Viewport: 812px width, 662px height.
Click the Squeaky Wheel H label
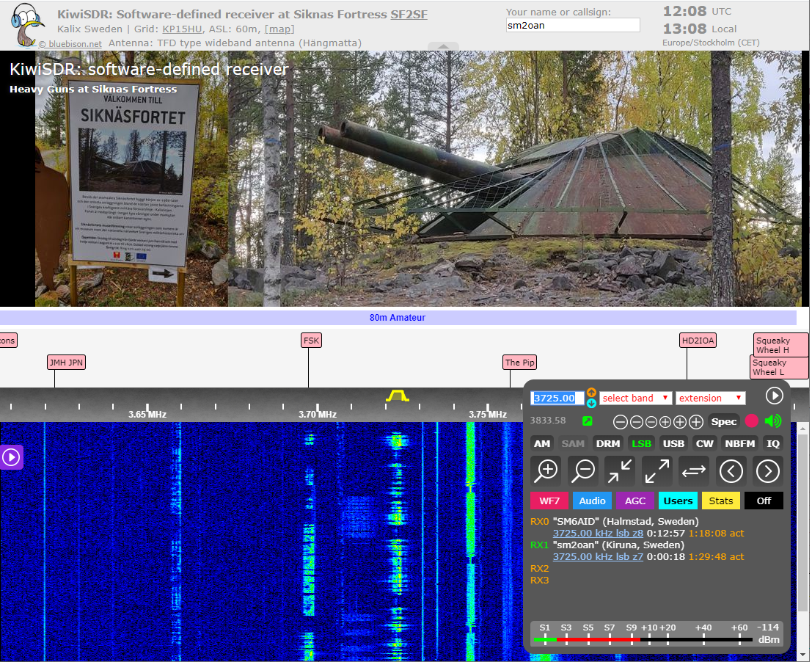(x=781, y=345)
